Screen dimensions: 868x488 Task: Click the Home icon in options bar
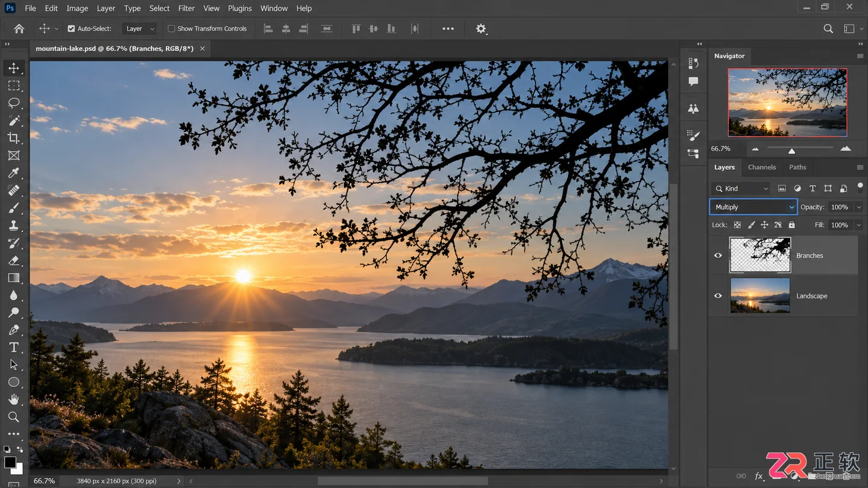pyautogui.click(x=19, y=28)
